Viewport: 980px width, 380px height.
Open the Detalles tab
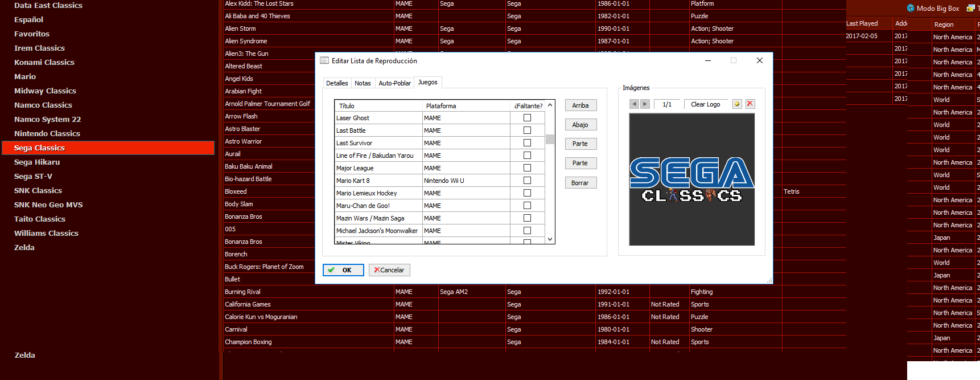point(337,83)
